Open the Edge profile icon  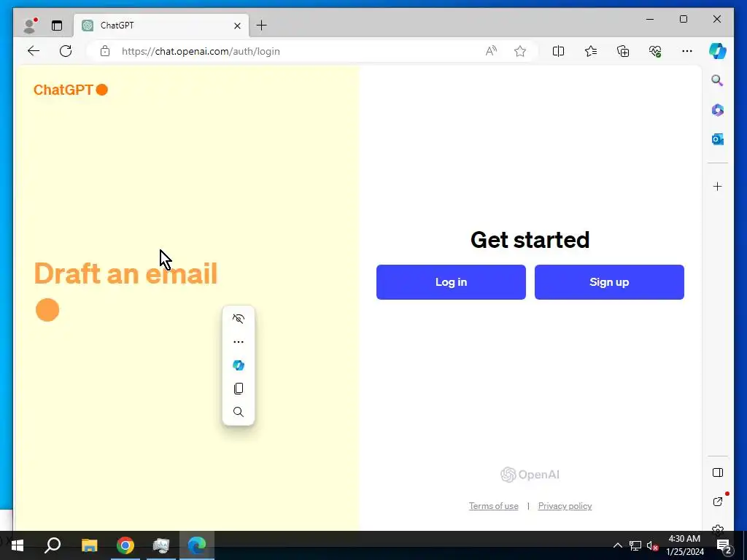coord(31,26)
